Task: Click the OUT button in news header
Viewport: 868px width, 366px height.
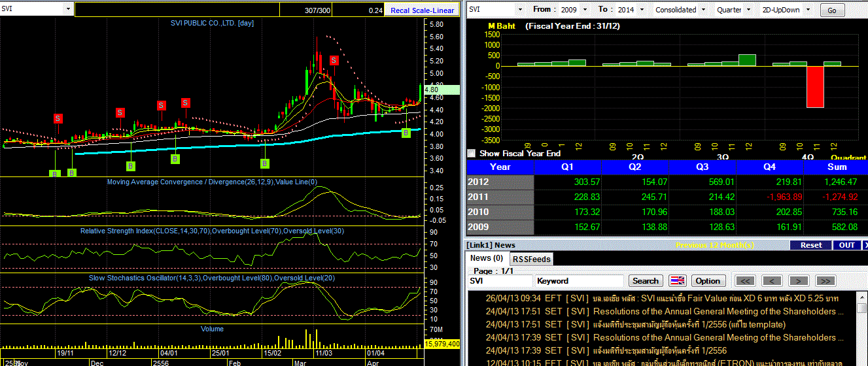Action: [847, 245]
